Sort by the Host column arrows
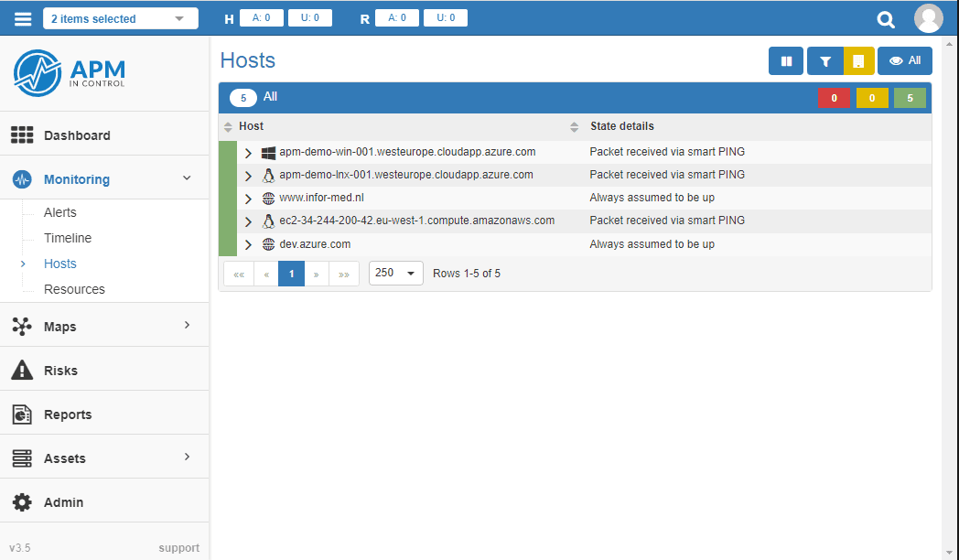The height and width of the screenshot is (560, 959). coord(228,126)
